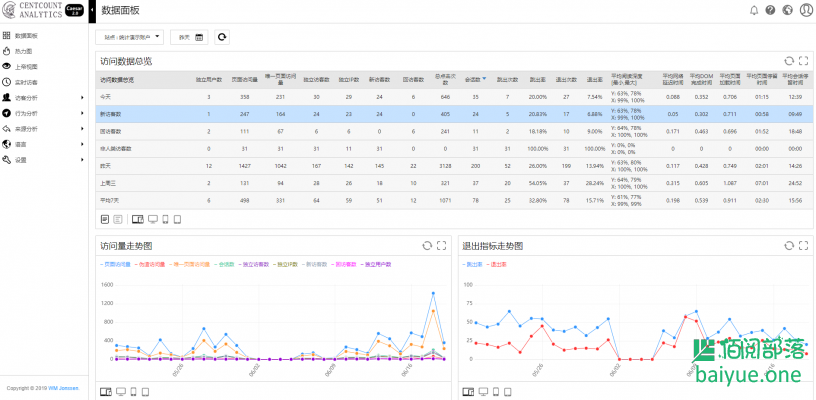Viewport: 816px width, 400px height.
Task: Toggle the 独立访客数 legend series
Action: (254, 264)
